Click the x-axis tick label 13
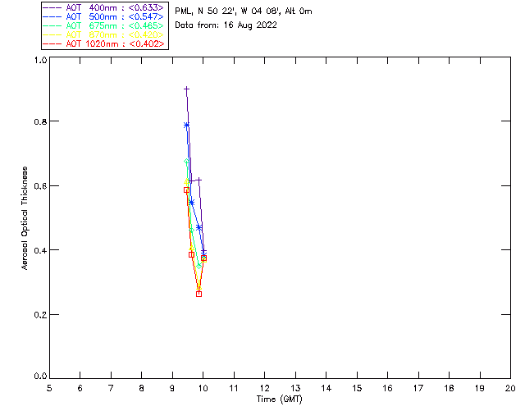 pos(295,388)
